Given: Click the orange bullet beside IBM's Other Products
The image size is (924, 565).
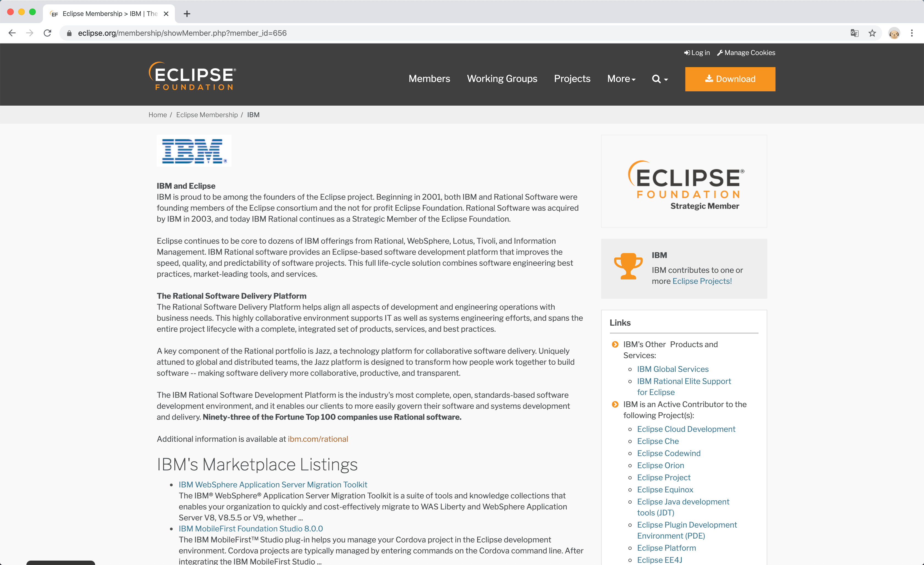Looking at the screenshot, I should click(615, 344).
